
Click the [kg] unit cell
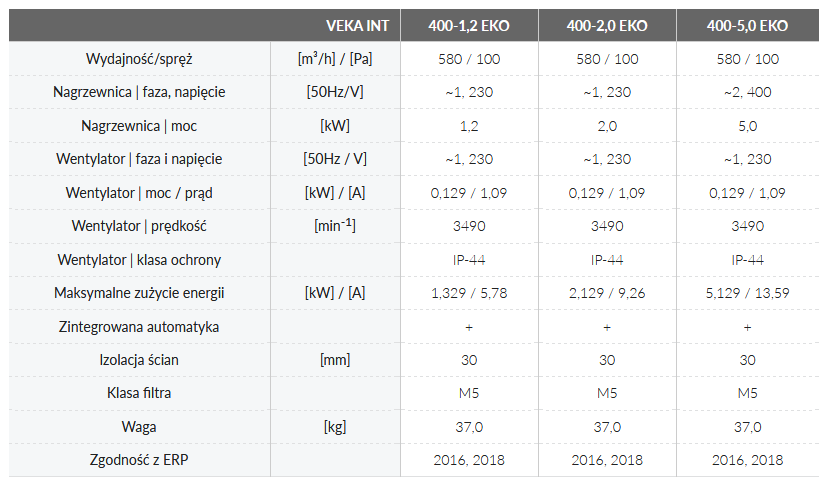[x=335, y=427]
